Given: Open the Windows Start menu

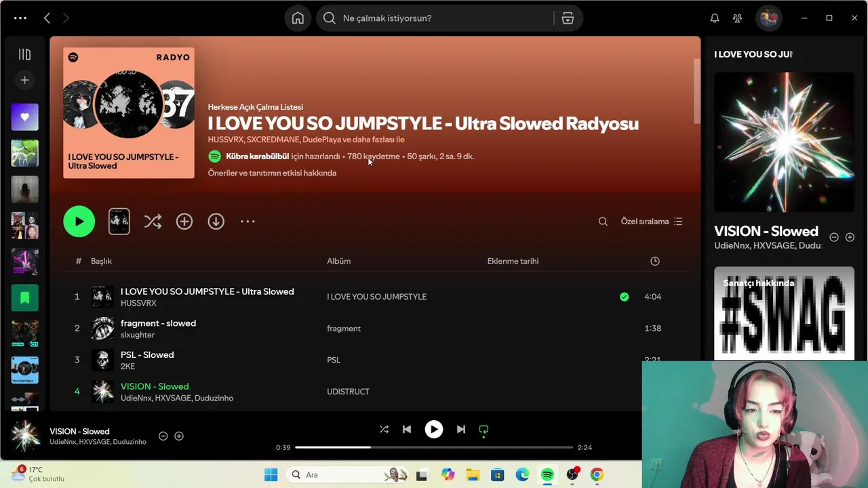Looking at the screenshot, I should click(x=271, y=474).
